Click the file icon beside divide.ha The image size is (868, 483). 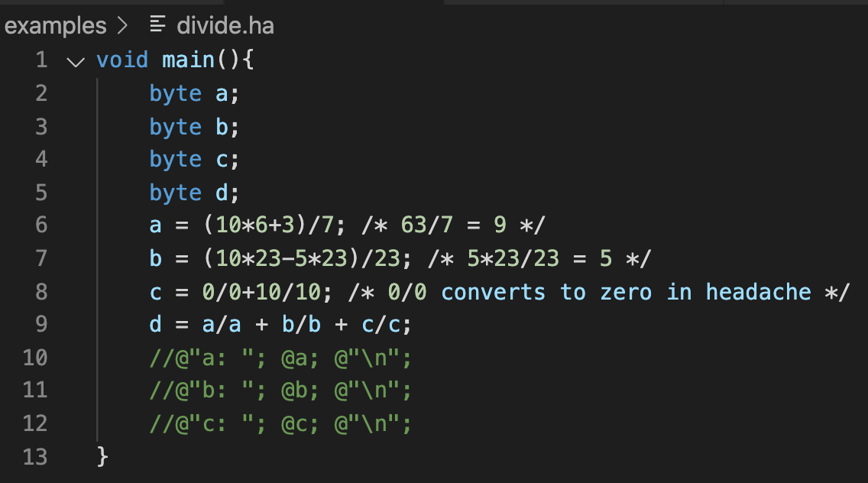tap(157, 26)
